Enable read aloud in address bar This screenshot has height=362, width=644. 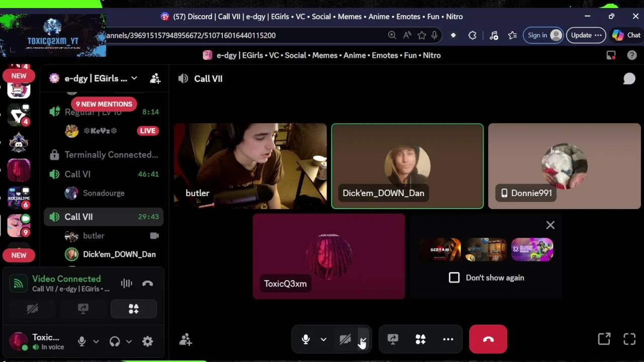(x=407, y=35)
